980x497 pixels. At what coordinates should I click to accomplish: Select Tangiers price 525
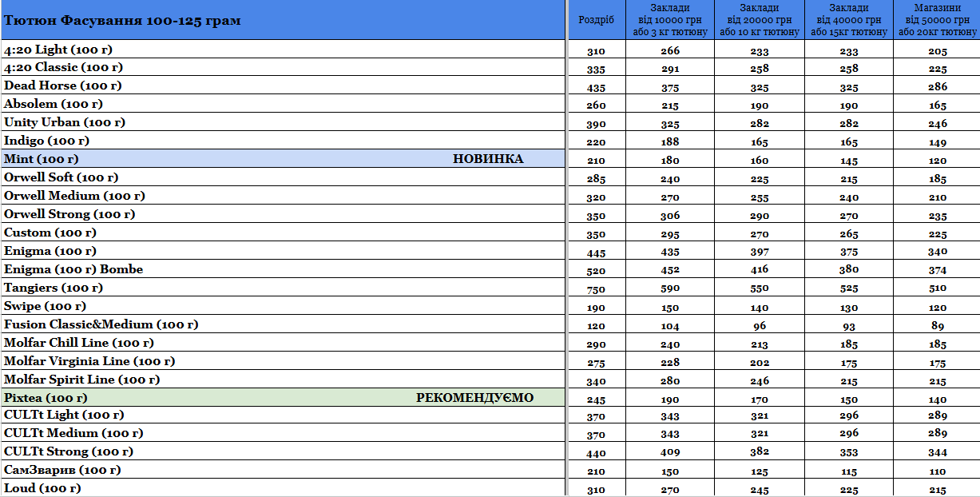point(849,288)
